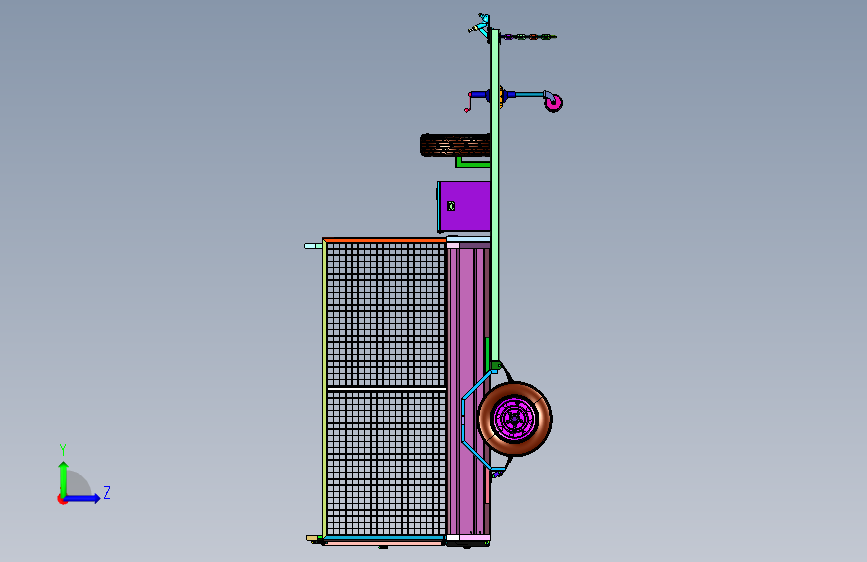Select the orange top rail of the cage
This screenshot has width=867, height=562.
[384, 240]
